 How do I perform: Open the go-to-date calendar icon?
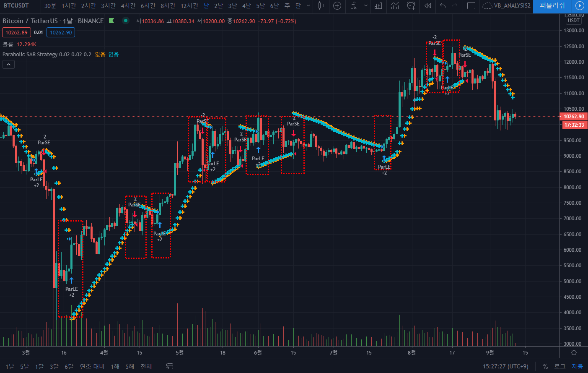169,366
